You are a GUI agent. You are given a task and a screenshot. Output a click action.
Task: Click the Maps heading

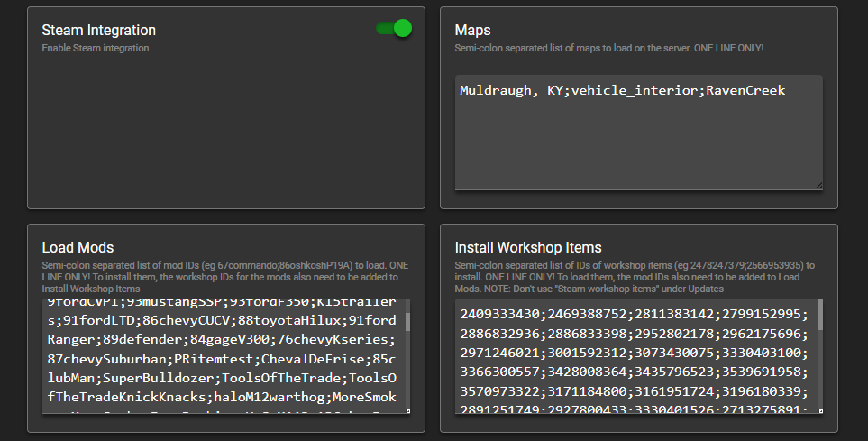pyautogui.click(x=472, y=31)
